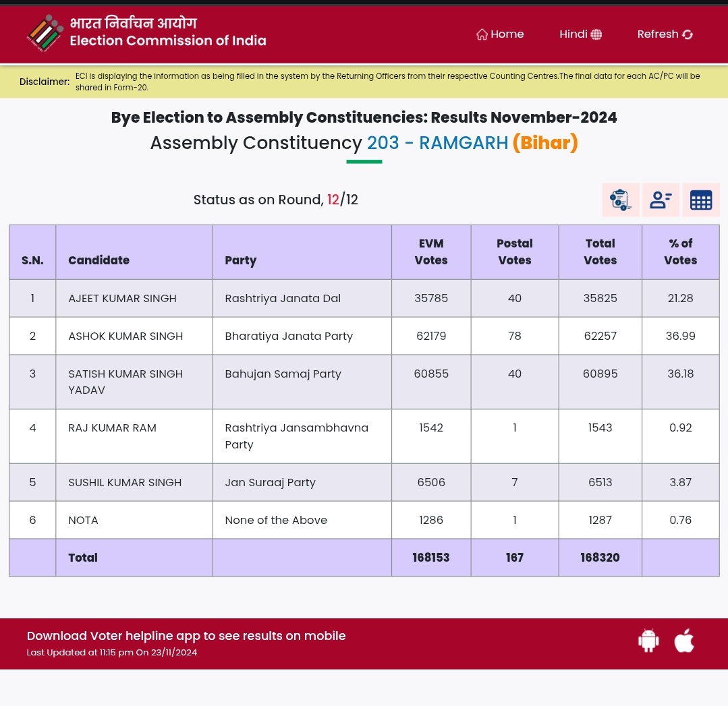Click total votes value 62257

point(600,336)
